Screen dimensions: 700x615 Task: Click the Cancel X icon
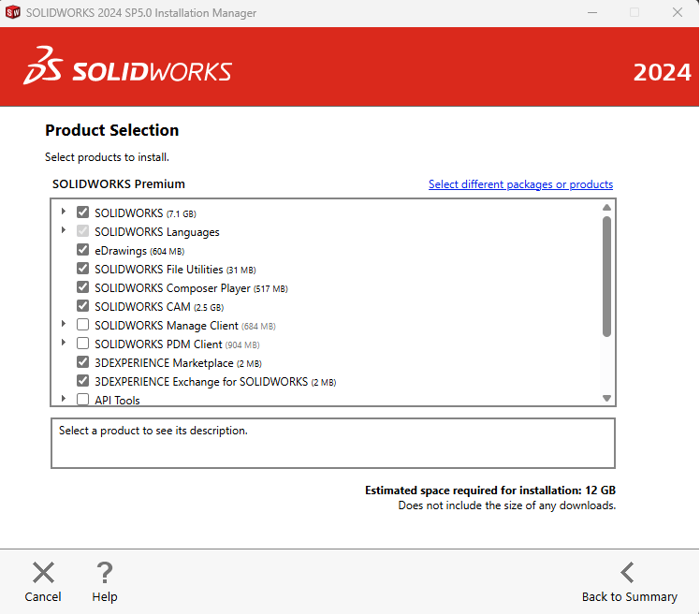pyautogui.click(x=43, y=573)
